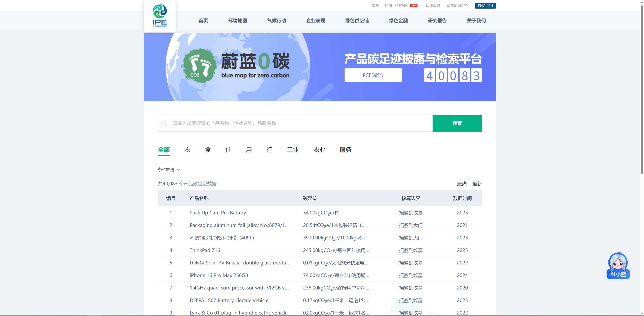
Task: Click the magnifier icon in search box
Action: tap(164, 123)
